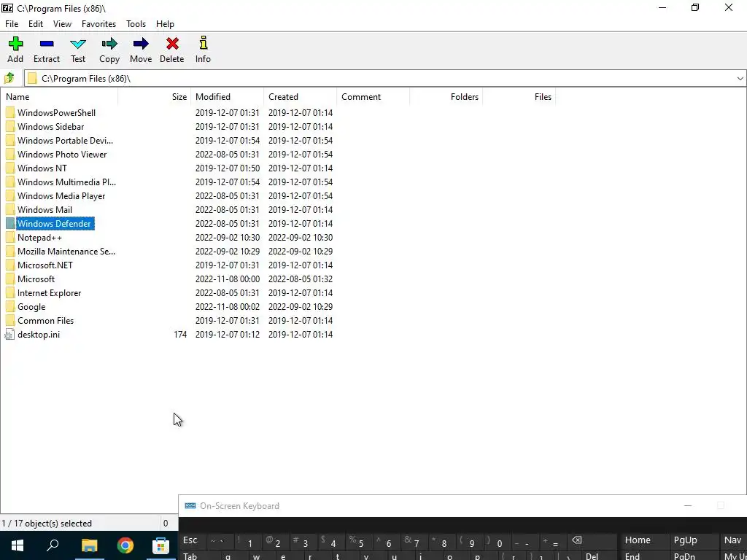
Task: Click the Microsoft.NET folder icon
Action: click(10, 265)
